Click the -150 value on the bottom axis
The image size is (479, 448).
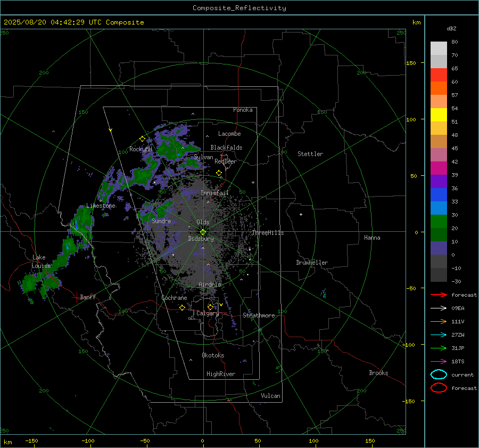coord(31,441)
